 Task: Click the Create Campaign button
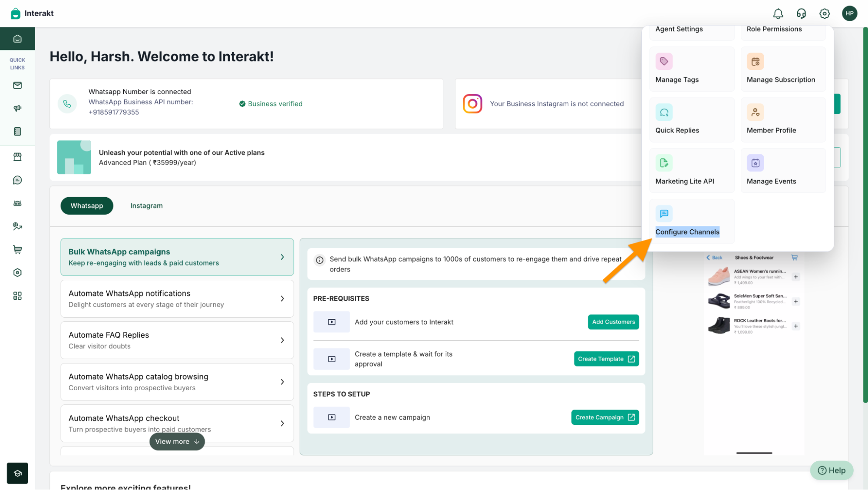[604, 417]
